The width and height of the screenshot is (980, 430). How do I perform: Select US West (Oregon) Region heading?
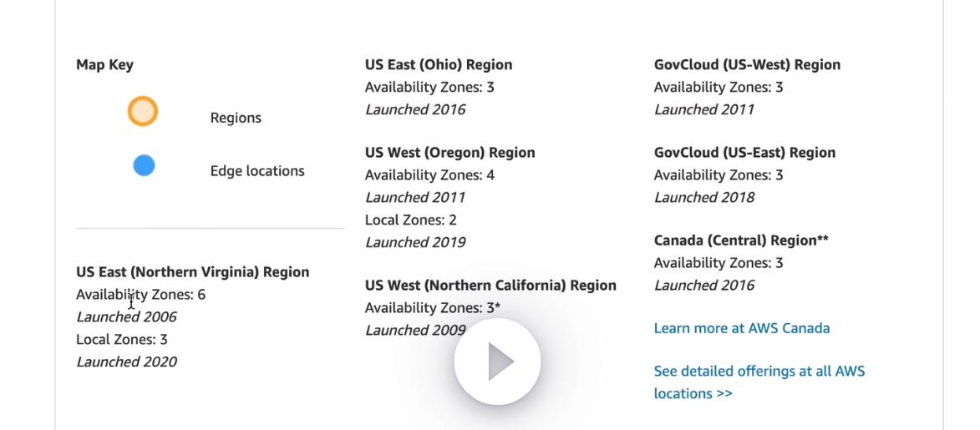(x=450, y=153)
